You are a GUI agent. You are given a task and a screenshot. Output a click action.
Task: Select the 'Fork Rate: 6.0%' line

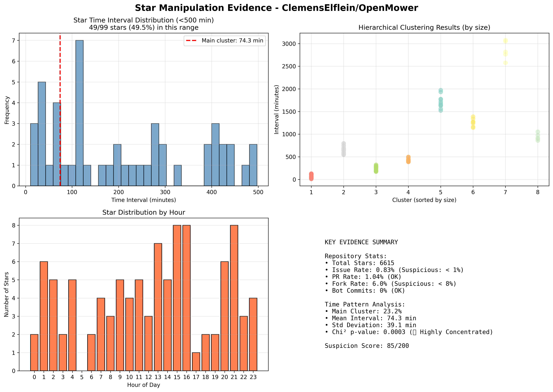point(391,284)
